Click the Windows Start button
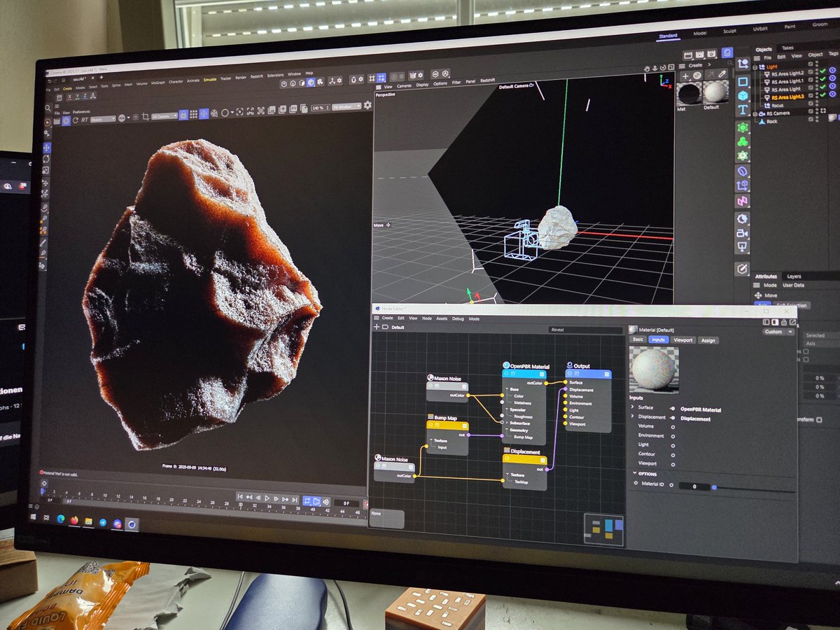The image size is (840, 630). tap(33, 517)
